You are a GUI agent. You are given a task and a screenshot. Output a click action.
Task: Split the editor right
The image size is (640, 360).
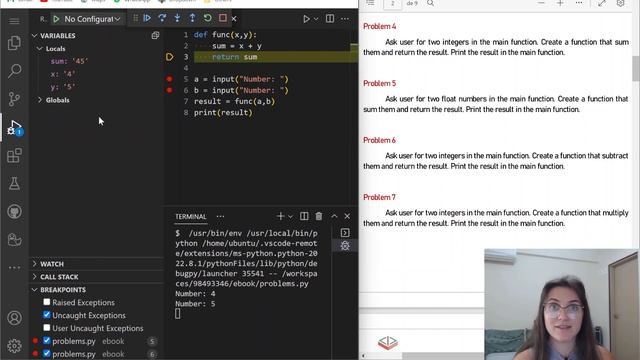330,18
